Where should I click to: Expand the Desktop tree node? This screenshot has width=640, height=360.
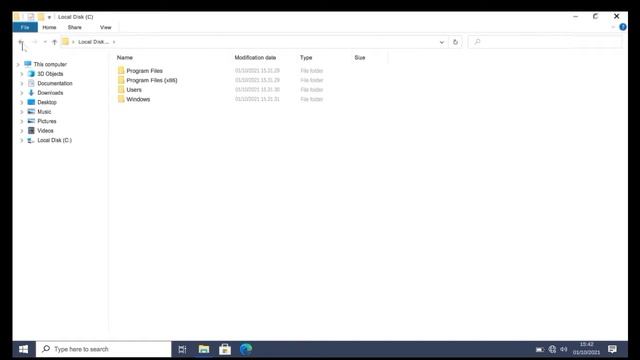click(x=22, y=102)
